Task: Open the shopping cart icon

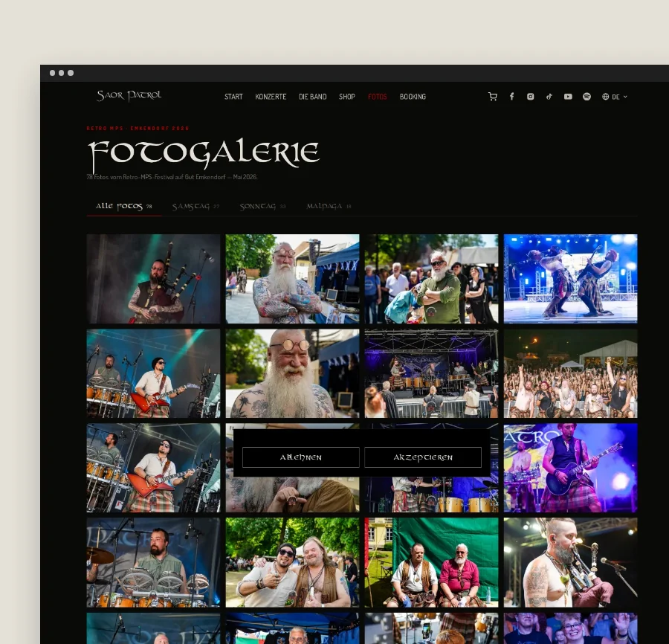Action: [x=492, y=97]
